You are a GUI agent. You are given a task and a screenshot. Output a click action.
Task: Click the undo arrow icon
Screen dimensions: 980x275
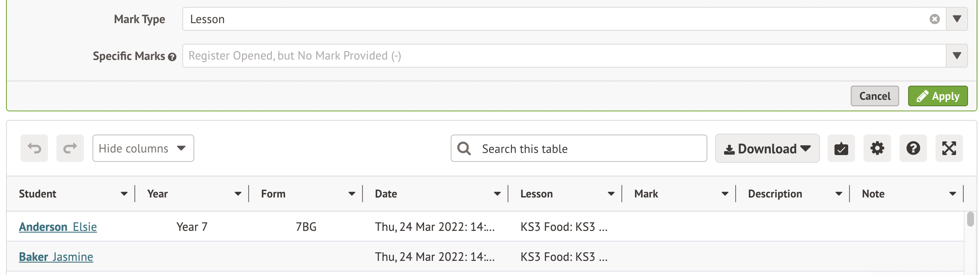point(34,148)
